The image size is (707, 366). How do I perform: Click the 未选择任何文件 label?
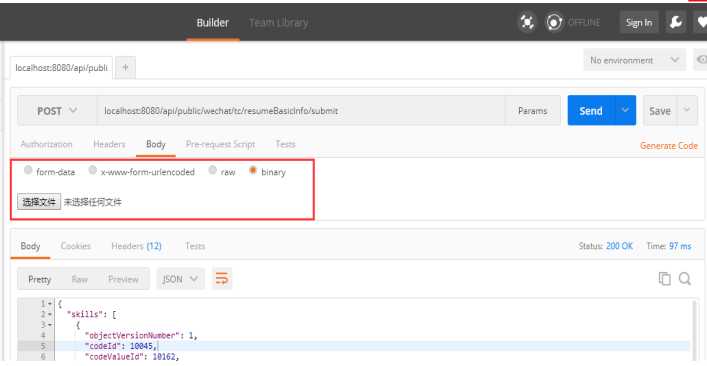point(92,202)
